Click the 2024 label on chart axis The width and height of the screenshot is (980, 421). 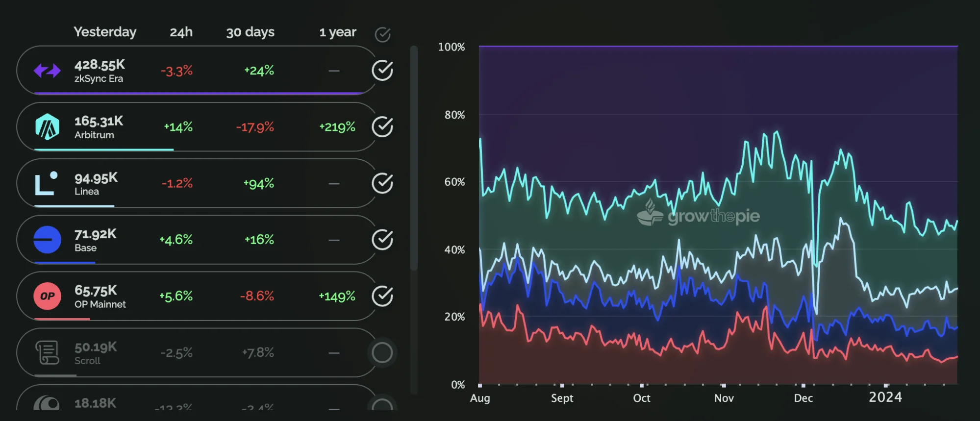[x=885, y=397]
